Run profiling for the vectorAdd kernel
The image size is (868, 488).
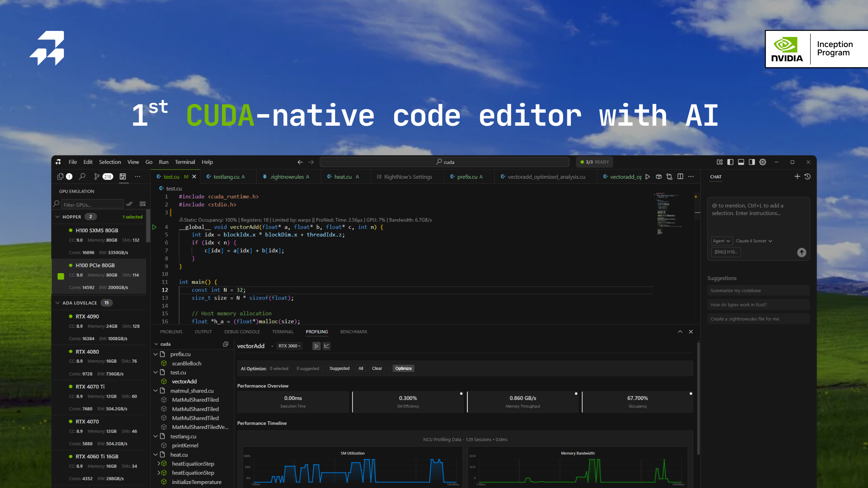317,346
